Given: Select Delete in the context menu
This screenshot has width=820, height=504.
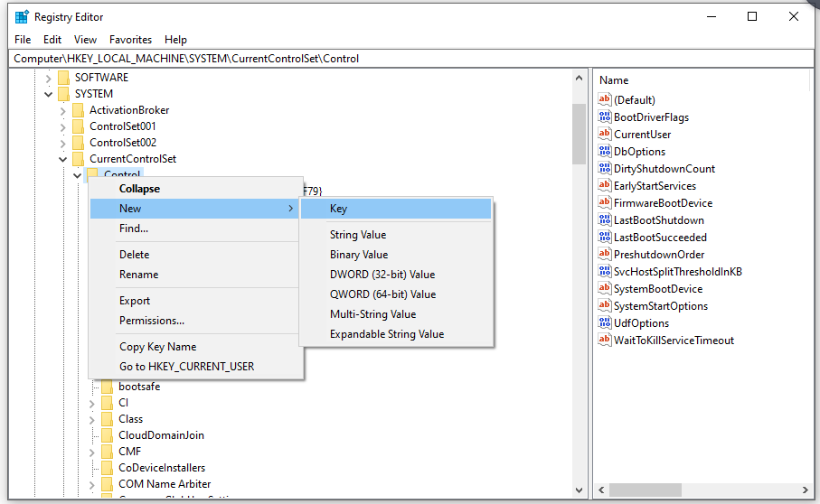Looking at the screenshot, I should pos(194,255).
